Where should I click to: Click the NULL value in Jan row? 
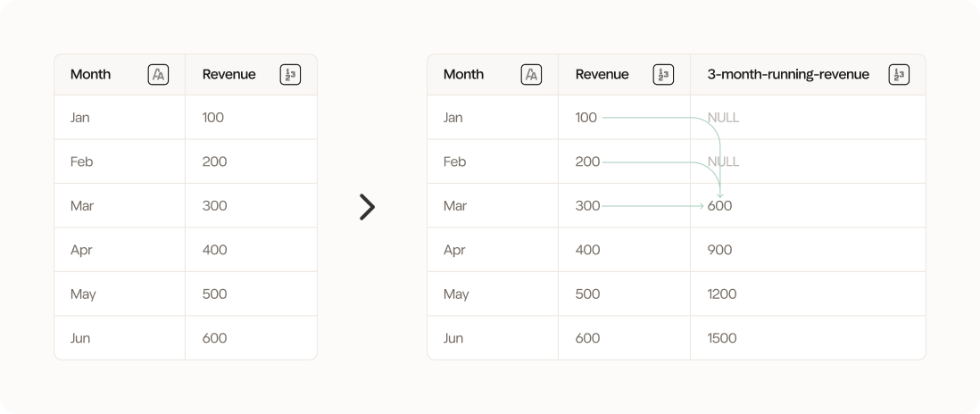[x=723, y=118]
